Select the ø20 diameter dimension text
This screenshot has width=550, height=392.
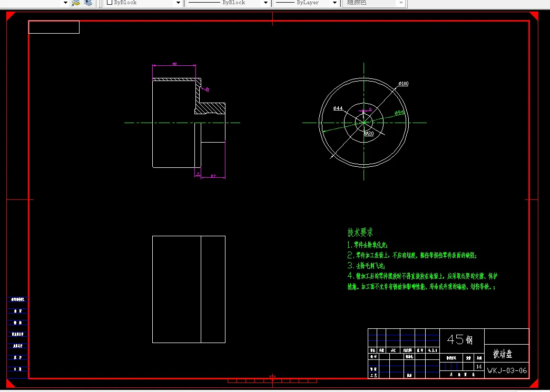[369, 134]
